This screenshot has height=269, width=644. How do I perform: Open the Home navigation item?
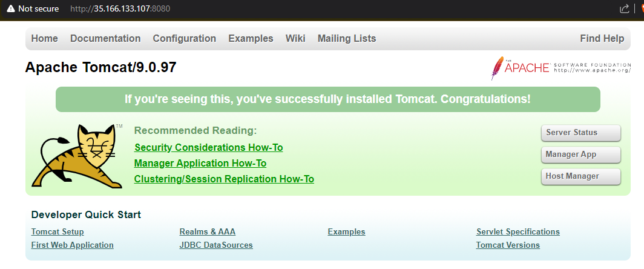pos(45,39)
